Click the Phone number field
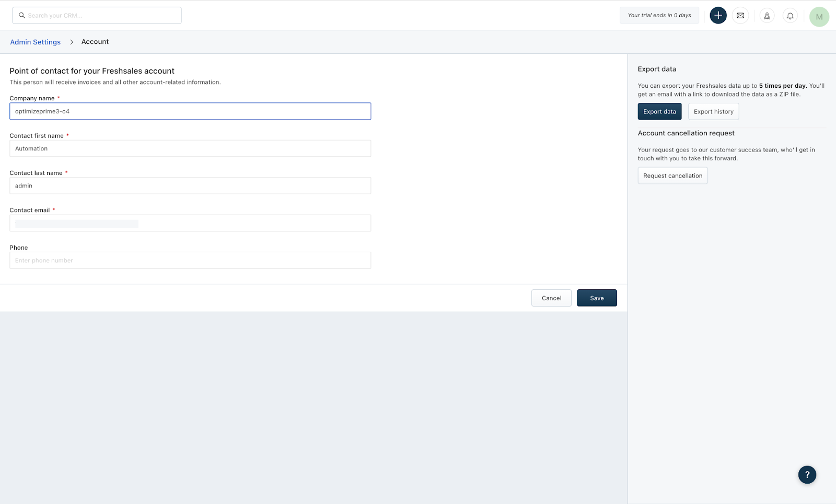 tap(190, 261)
